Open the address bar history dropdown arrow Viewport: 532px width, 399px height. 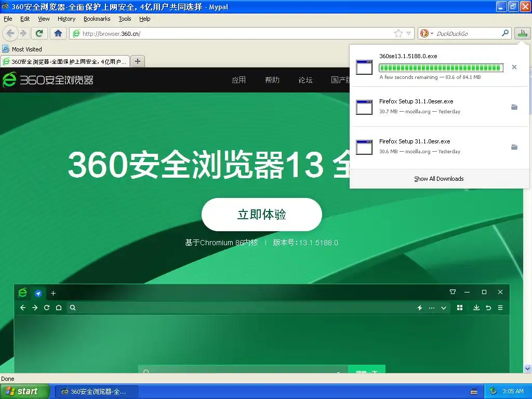(x=409, y=33)
